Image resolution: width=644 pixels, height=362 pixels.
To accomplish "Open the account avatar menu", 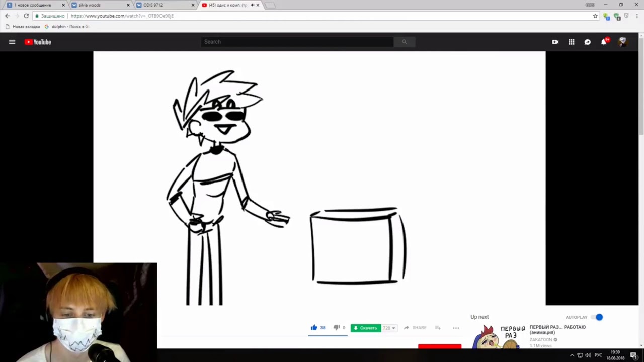I will pyautogui.click(x=622, y=42).
